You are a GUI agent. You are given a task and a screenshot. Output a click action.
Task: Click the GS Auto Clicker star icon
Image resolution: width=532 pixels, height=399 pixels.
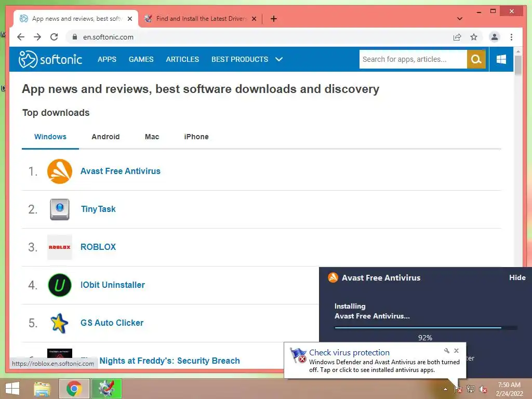(x=59, y=323)
